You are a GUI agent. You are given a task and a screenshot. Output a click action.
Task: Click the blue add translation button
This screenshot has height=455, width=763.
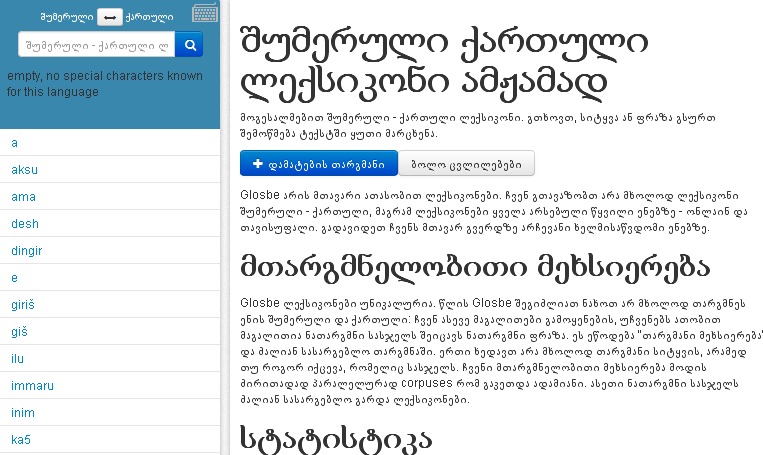click(319, 164)
